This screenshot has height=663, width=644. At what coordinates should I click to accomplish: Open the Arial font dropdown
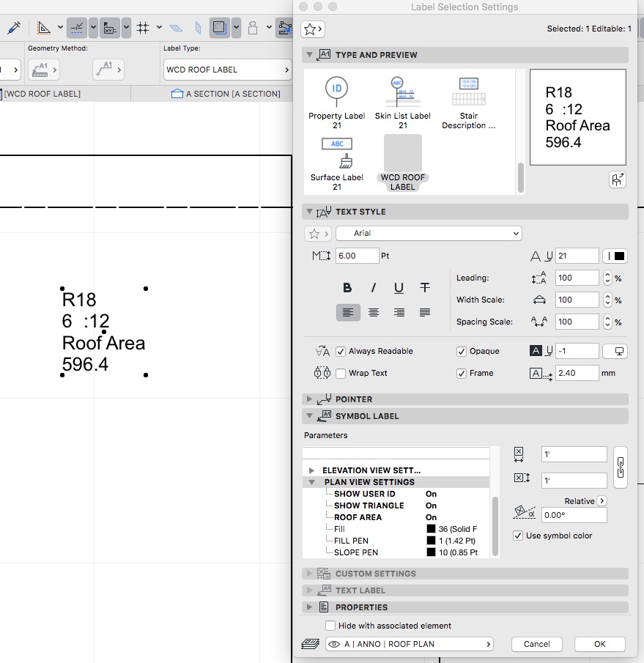[x=428, y=234]
